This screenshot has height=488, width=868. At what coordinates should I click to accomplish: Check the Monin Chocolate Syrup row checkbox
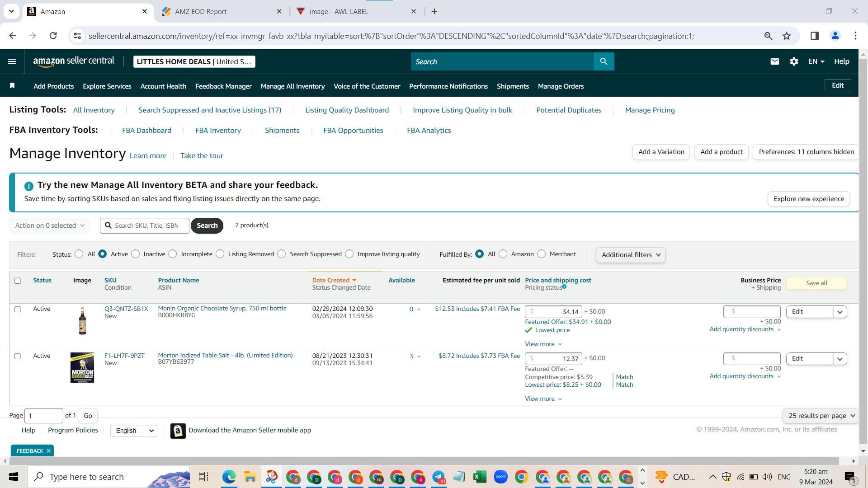coord(18,309)
